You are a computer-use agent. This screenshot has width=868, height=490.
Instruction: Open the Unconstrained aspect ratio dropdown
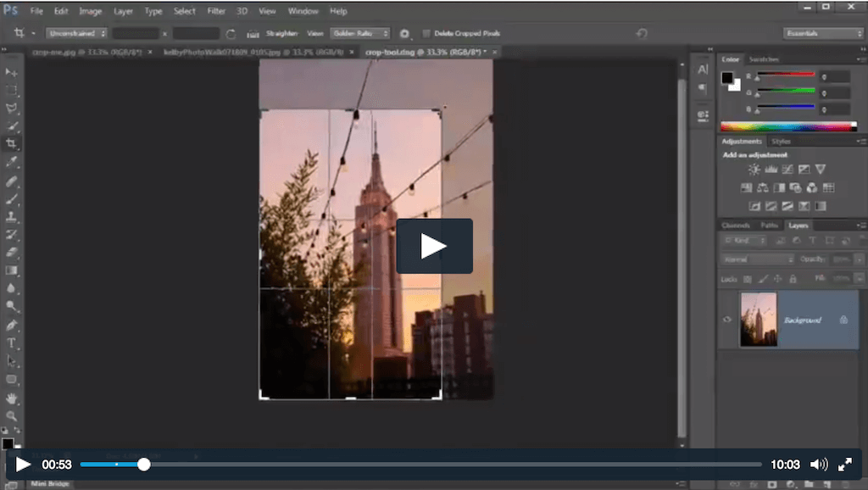(76, 33)
